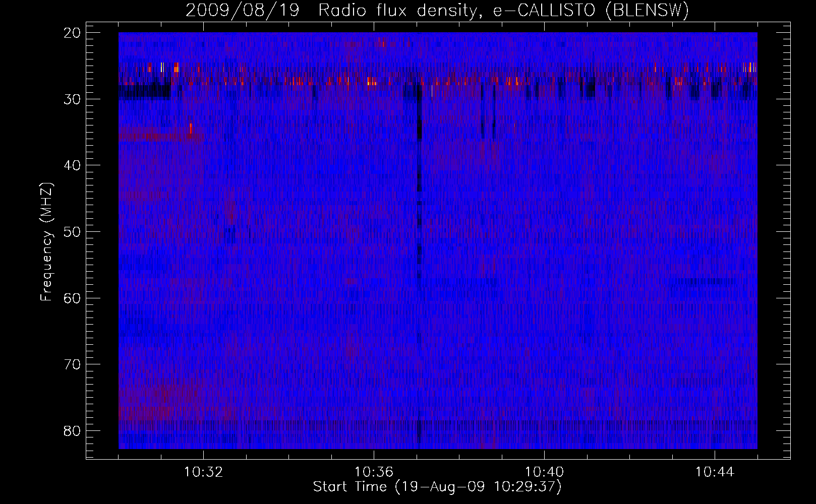Click the 60 frequency tick label
This screenshot has width=816, height=504.
[73, 298]
